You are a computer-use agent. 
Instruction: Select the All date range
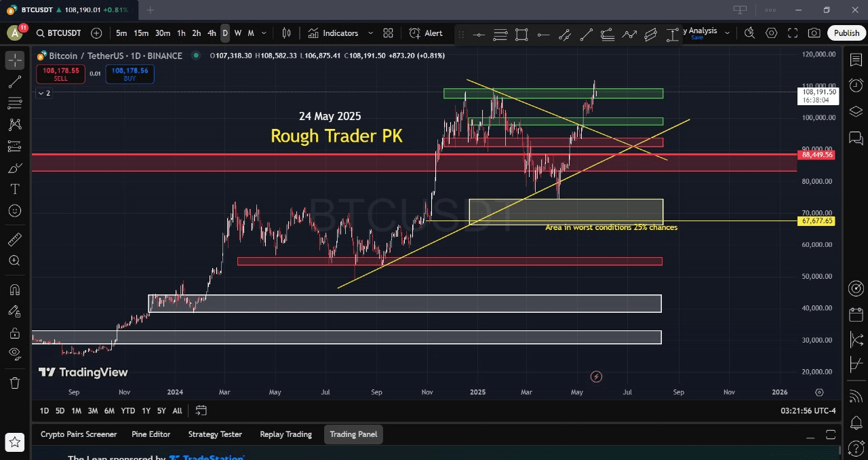tap(177, 410)
